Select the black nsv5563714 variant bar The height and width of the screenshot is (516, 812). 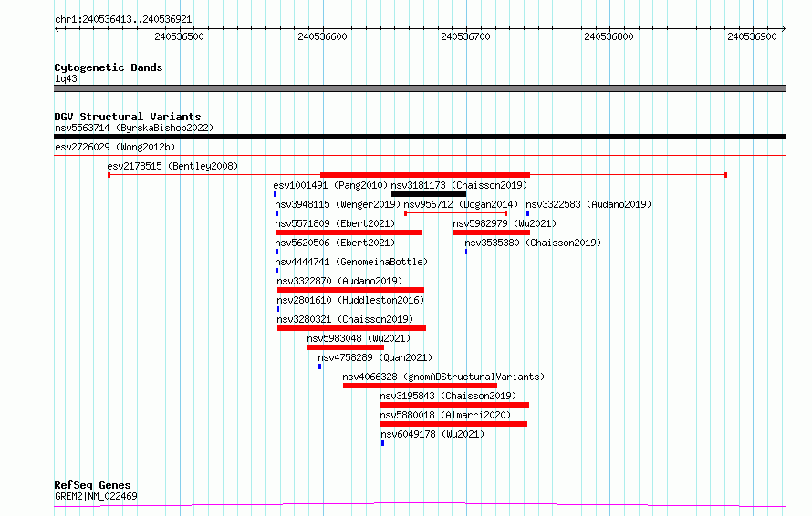[420, 137]
